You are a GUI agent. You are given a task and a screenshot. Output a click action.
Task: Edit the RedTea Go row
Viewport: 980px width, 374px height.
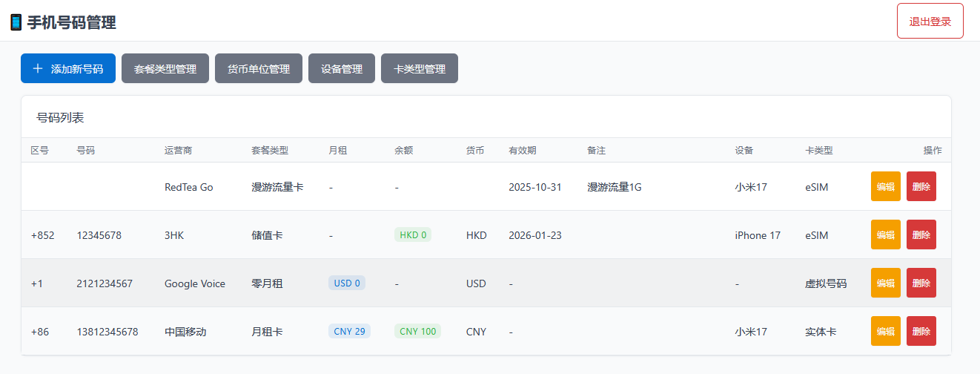pyautogui.click(x=885, y=187)
